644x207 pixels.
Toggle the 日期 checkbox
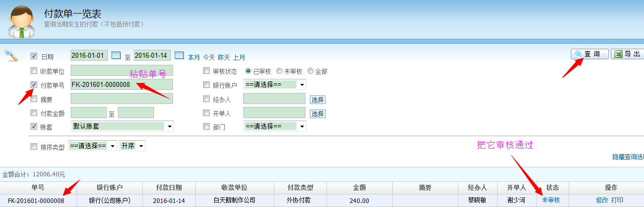(34, 56)
